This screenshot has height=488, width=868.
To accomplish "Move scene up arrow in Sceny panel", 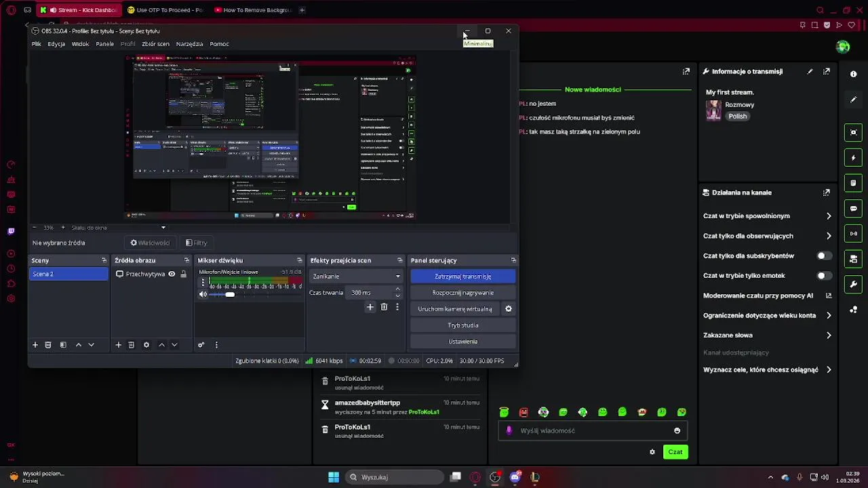I will pos(79,345).
